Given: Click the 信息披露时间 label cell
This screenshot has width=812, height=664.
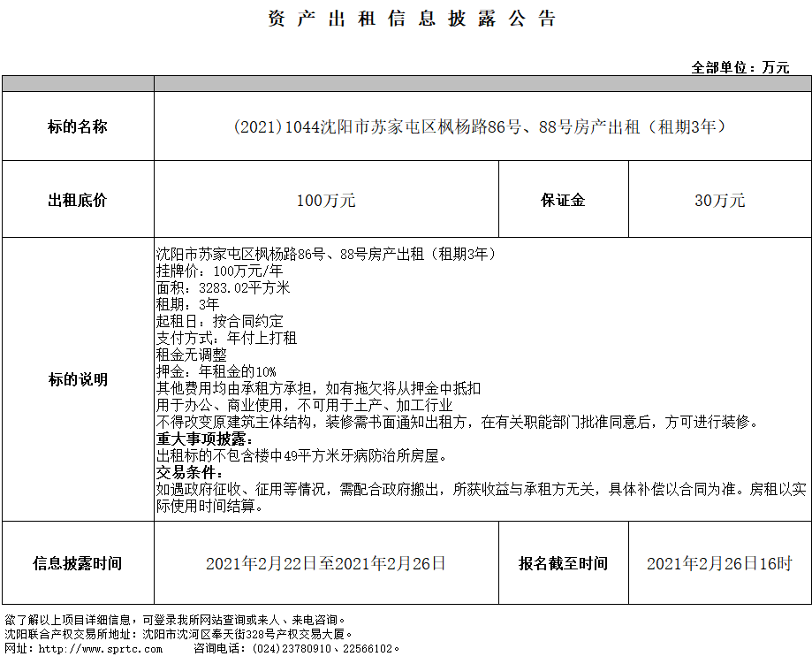Looking at the screenshot, I should point(78,563).
